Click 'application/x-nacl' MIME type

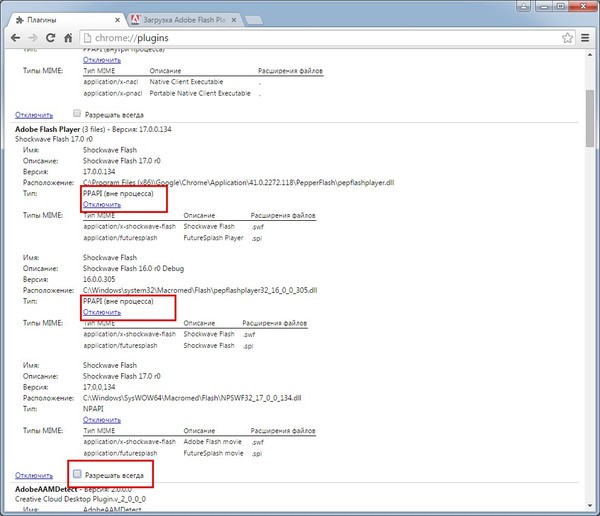coord(111,82)
